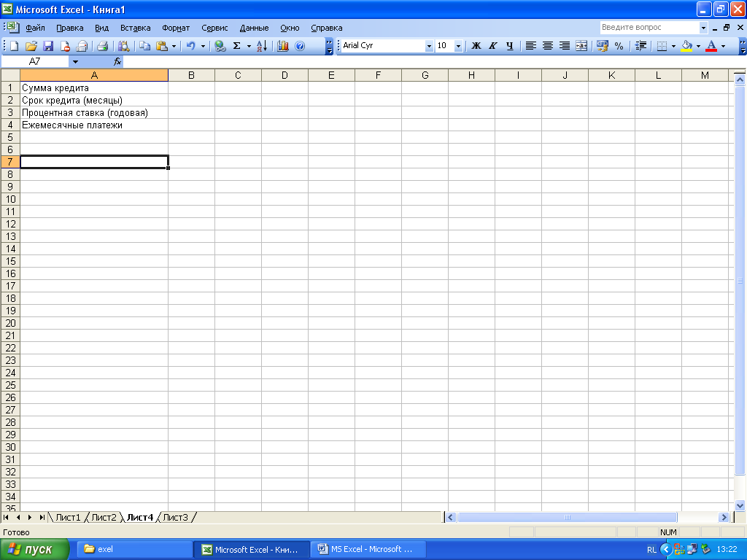Switch to sheet tab Лист3

[175, 517]
